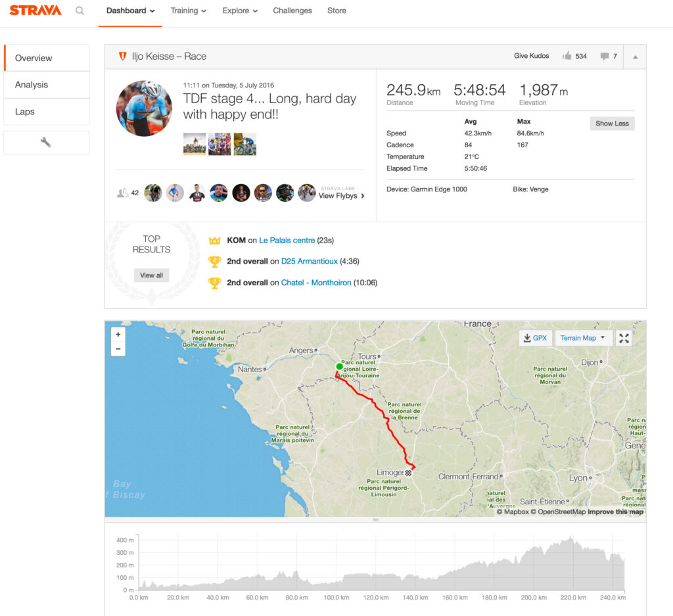Open the third activity photo thumbnail

click(x=244, y=144)
